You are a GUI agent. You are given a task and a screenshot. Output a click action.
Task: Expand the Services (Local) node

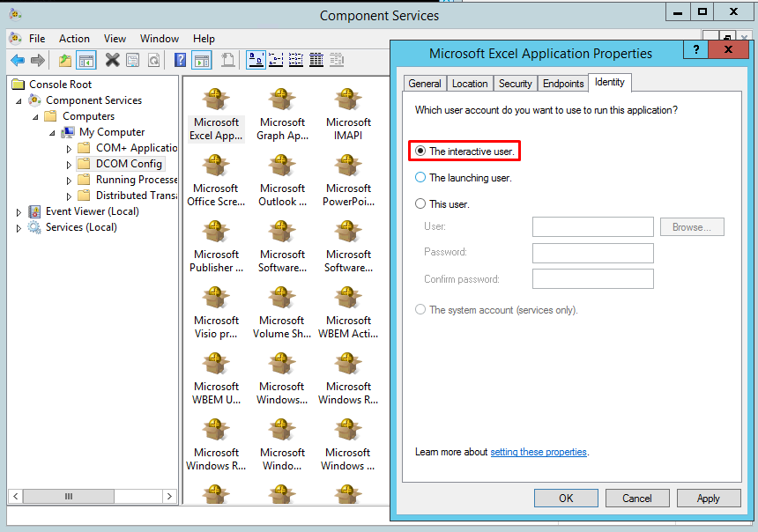pyautogui.click(x=19, y=228)
